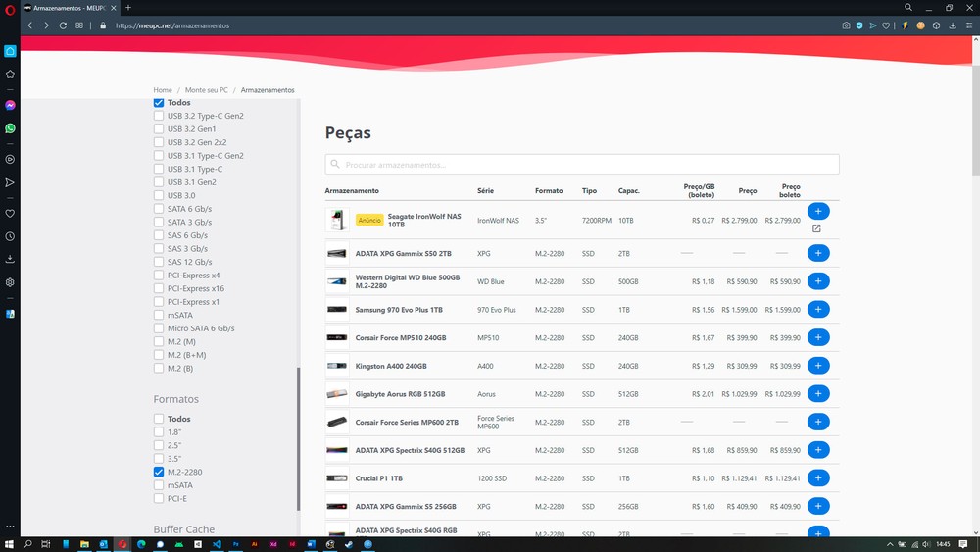Add ADATA XPG Spectrix S40G 512GB plus button

pos(818,450)
